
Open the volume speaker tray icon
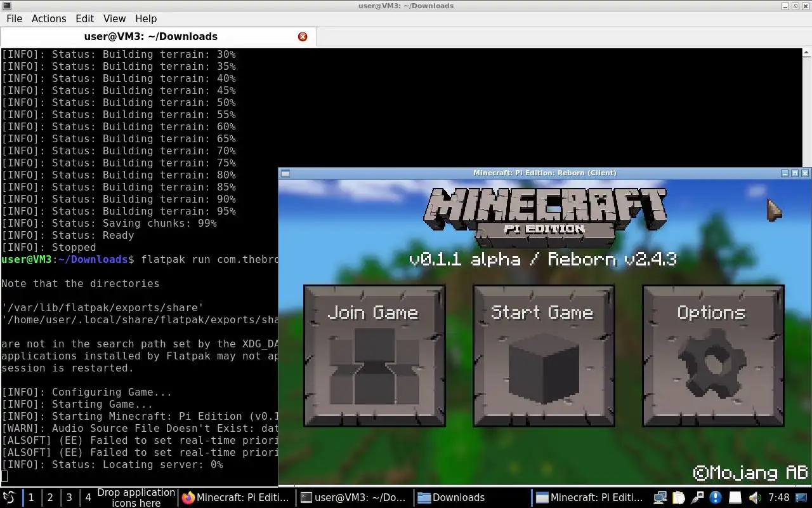754,497
